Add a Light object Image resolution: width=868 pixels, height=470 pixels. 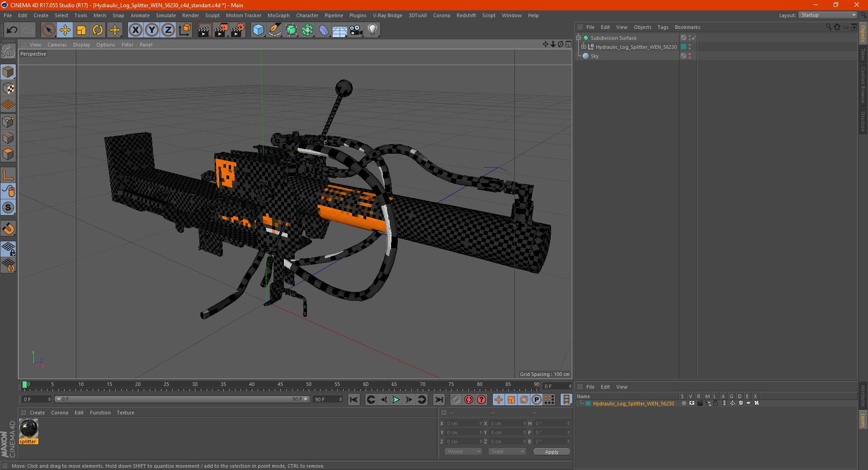pos(373,30)
